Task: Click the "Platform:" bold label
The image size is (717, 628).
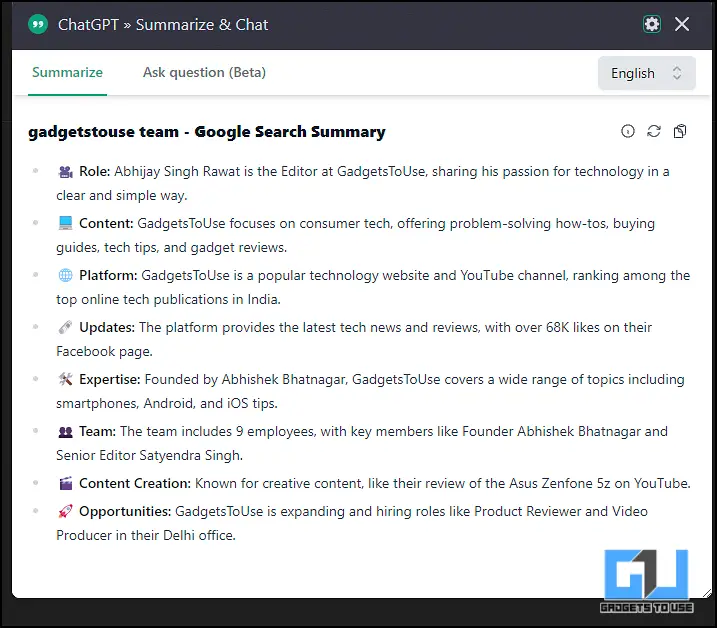Action: (x=108, y=275)
